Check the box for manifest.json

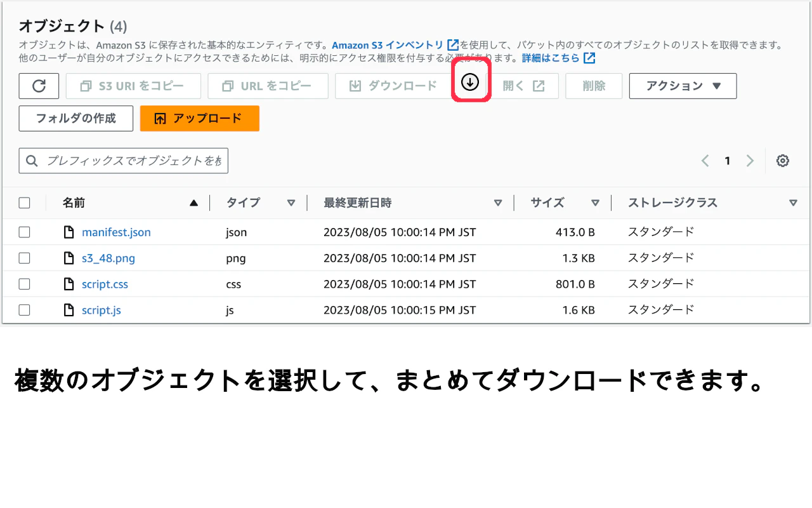24,232
